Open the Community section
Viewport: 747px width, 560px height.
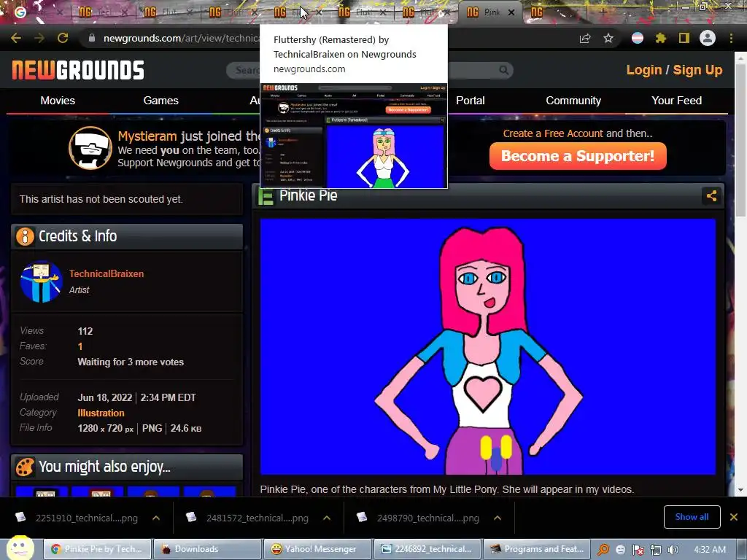click(573, 101)
